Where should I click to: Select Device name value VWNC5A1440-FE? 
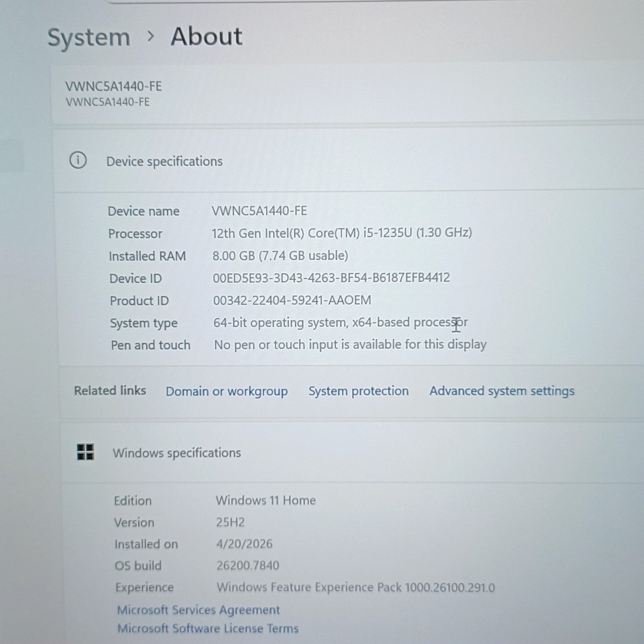click(259, 211)
